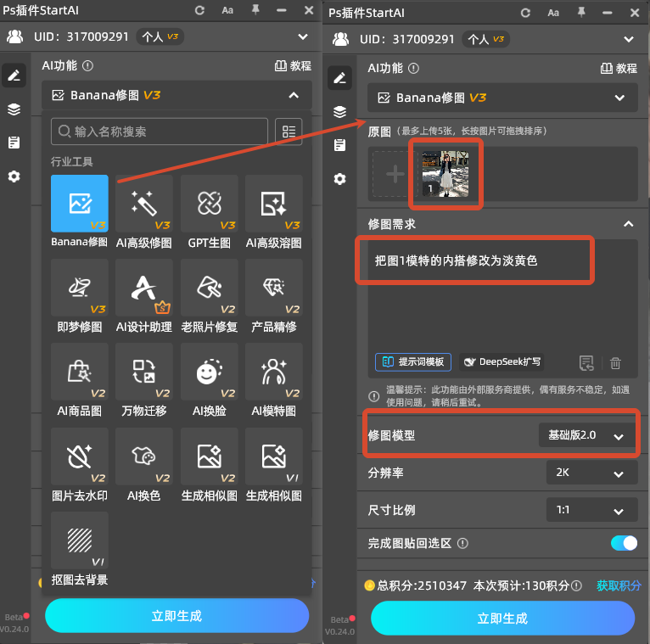Click the Aa font size icon in right panel

[553, 13]
